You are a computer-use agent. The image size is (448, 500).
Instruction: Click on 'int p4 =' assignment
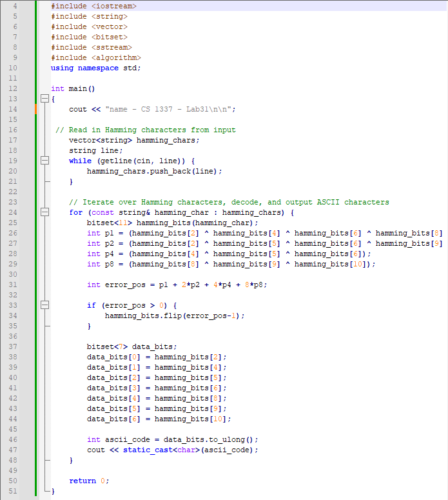[105, 254]
